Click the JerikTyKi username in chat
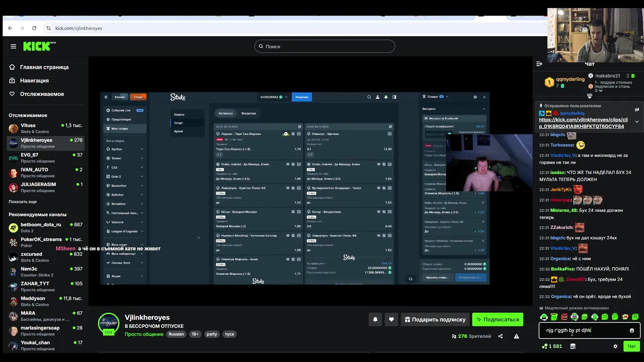Viewport: 644px width, 362px height. tap(560, 190)
